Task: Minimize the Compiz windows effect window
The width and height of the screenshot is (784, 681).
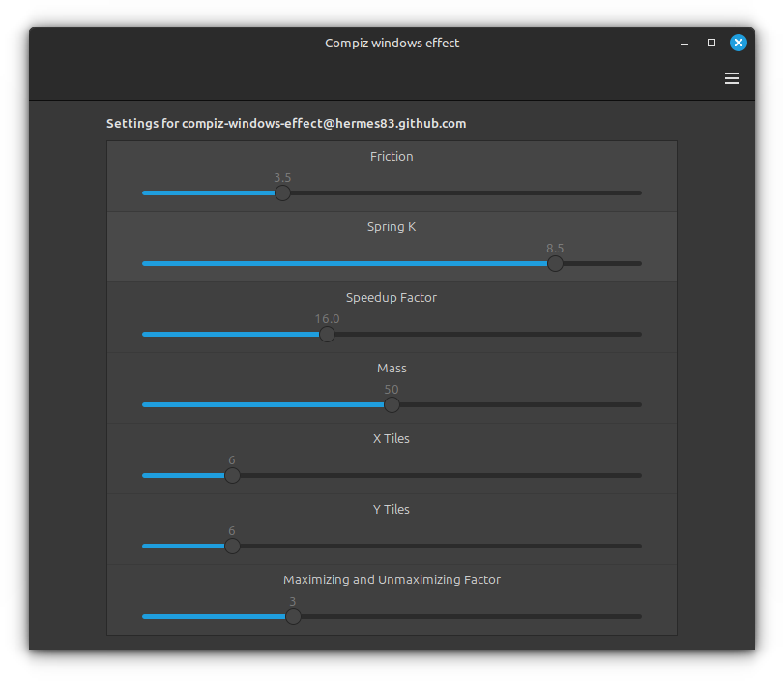Action: pyautogui.click(x=684, y=44)
